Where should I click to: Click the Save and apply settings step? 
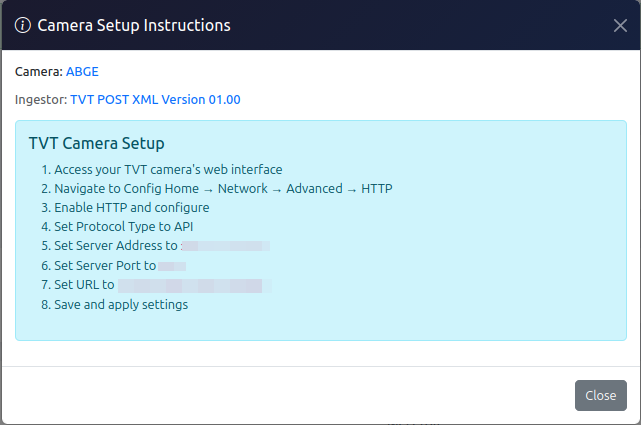pyautogui.click(x=121, y=304)
